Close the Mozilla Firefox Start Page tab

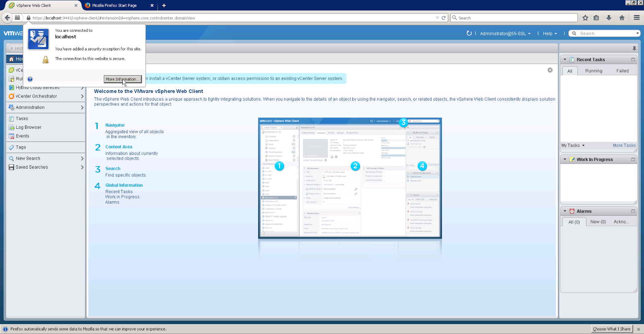point(152,6)
